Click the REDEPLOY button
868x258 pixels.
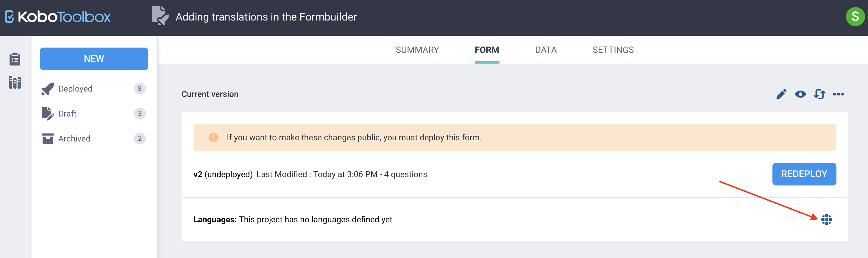coord(804,174)
